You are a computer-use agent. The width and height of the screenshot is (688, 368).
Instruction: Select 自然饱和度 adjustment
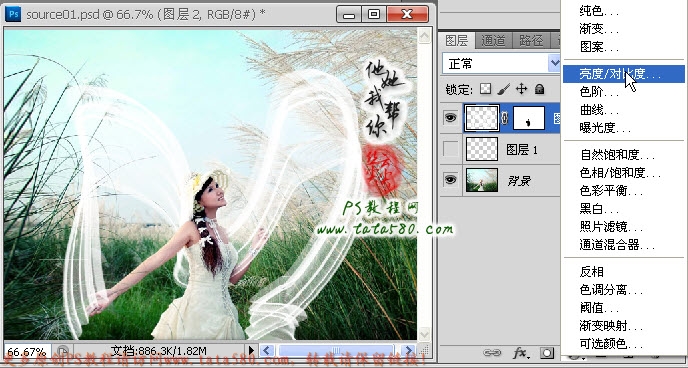pyautogui.click(x=624, y=155)
